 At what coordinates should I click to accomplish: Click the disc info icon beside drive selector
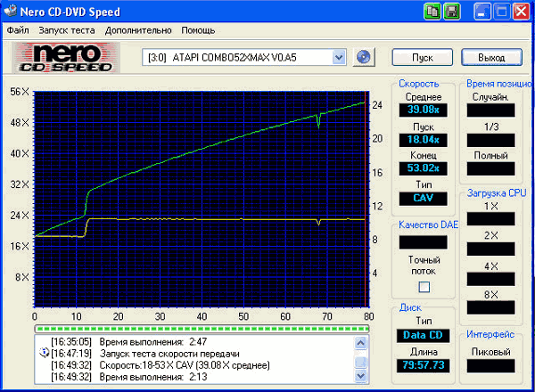click(x=364, y=57)
